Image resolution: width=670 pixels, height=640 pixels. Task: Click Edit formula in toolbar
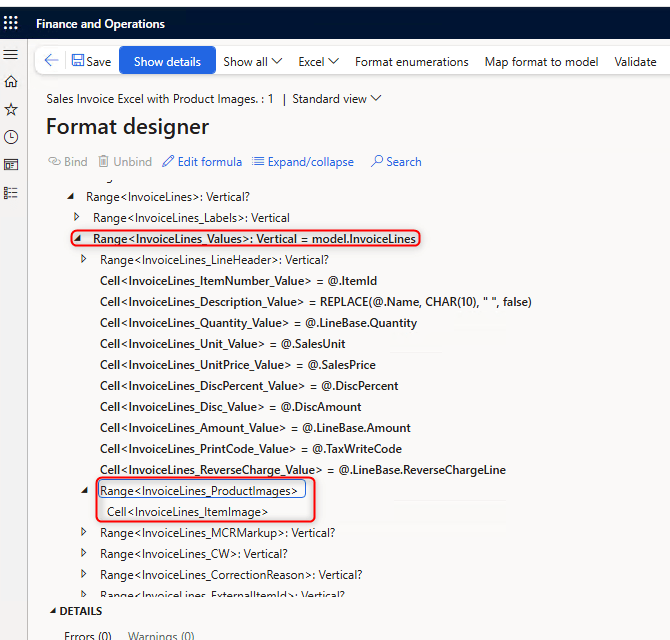point(202,162)
